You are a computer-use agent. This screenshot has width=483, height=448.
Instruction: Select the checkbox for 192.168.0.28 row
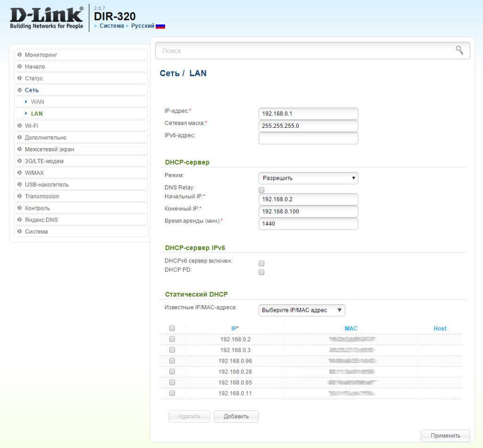(172, 371)
